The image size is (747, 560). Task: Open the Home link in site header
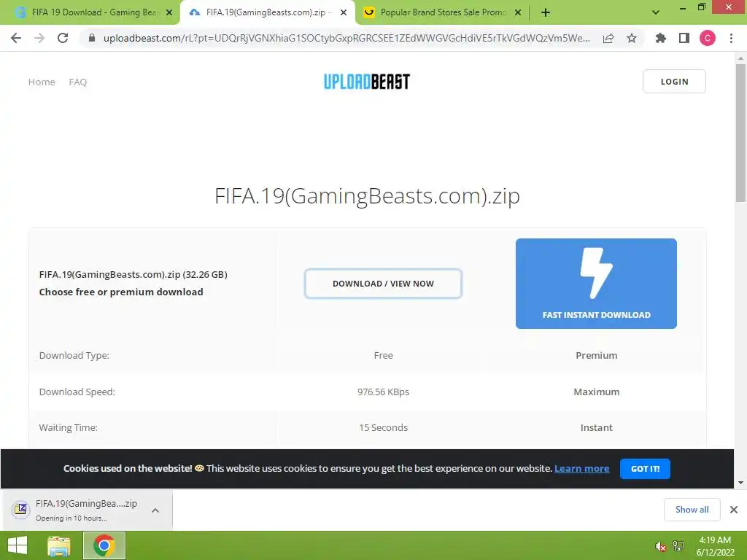click(42, 82)
